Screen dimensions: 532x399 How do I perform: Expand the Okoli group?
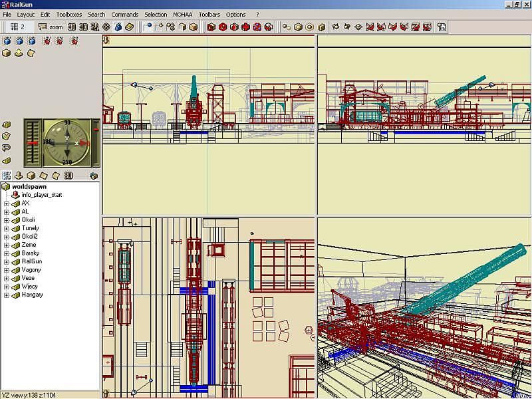pos(6,221)
